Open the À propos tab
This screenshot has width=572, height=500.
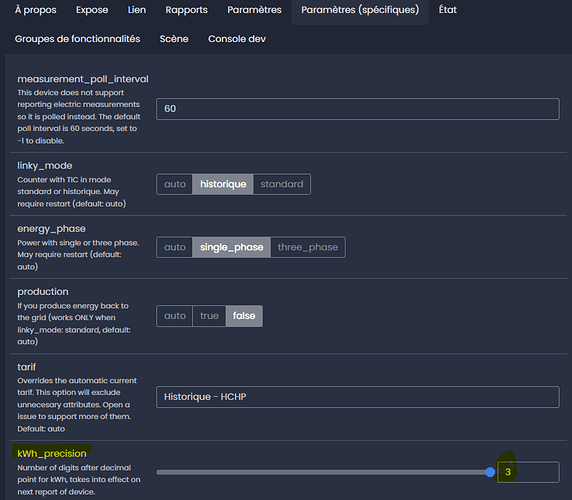click(x=35, y=10)
